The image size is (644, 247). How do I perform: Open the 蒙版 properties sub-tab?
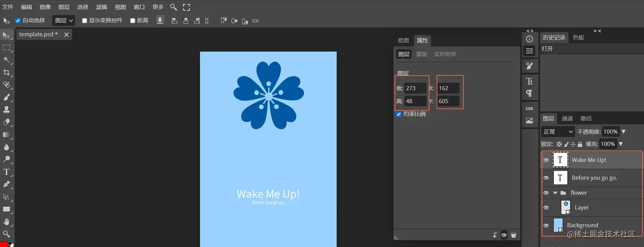click(422, 54)
